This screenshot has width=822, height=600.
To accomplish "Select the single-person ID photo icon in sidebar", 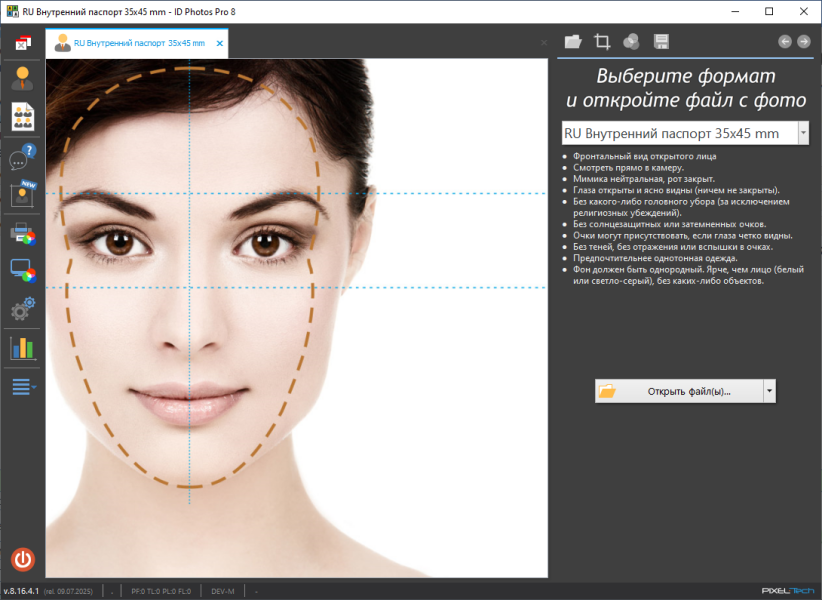I will (22, 79).
